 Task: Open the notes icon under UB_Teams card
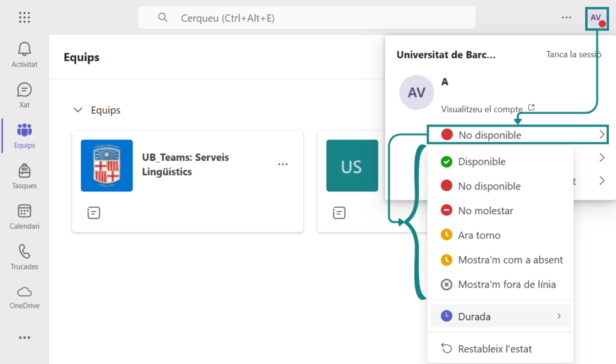click(x=93, y=212)
